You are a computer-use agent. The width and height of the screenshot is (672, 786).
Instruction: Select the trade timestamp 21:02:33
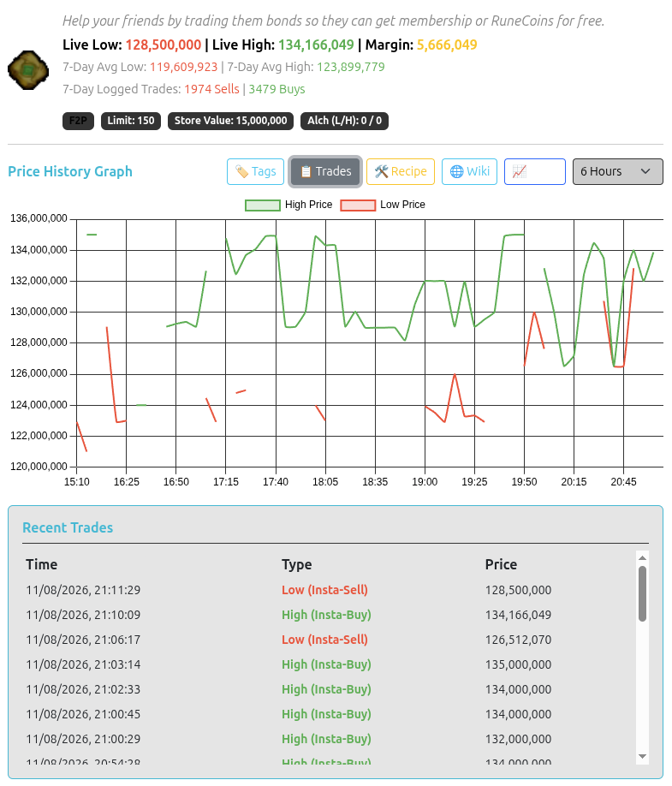click(83, 690)
